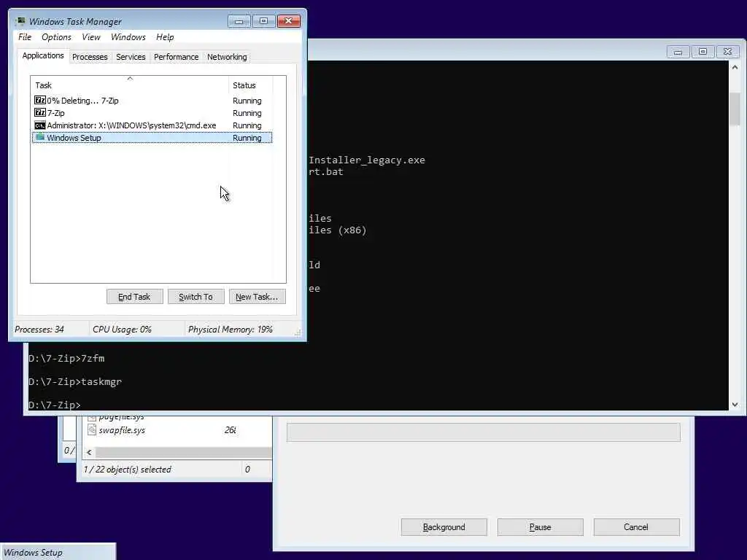Sort by the Status column header
The image size is (747, 560).
pos(251,85)
